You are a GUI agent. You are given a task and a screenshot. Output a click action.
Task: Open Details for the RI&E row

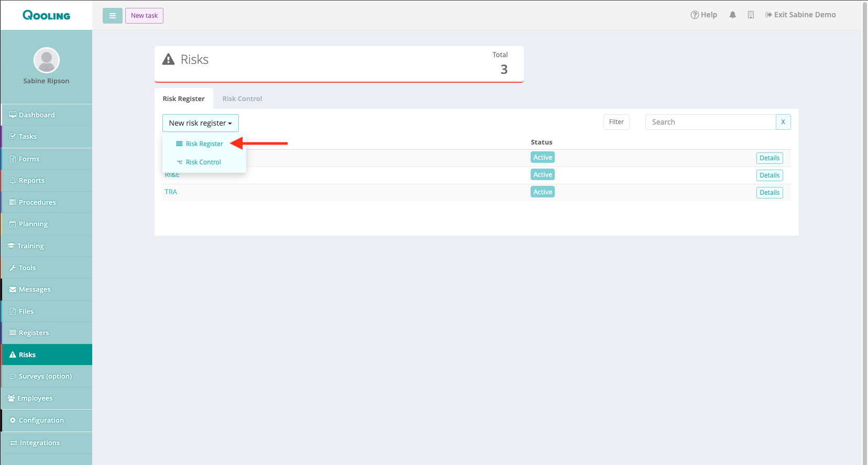pyautogui.click(x=770, y=175)
